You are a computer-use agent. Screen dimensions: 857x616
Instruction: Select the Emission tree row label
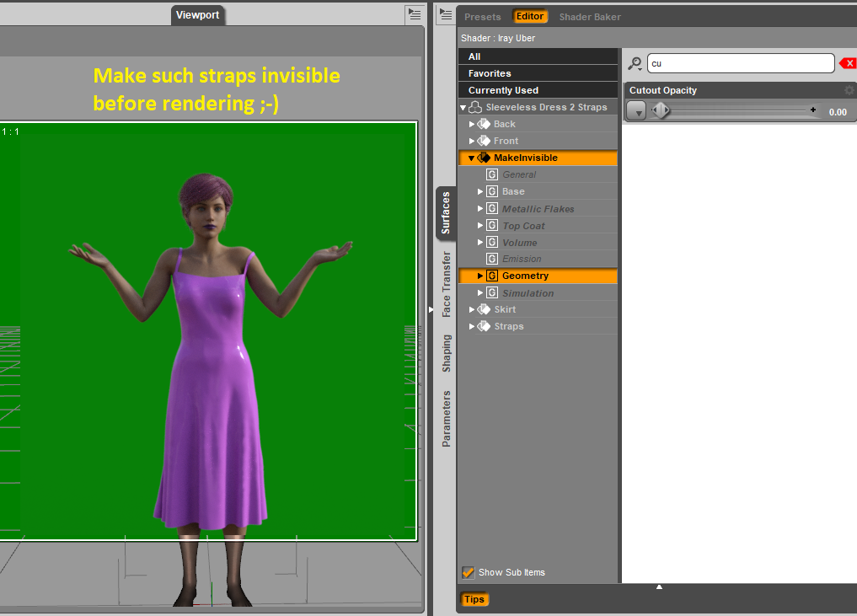[522, 259]
